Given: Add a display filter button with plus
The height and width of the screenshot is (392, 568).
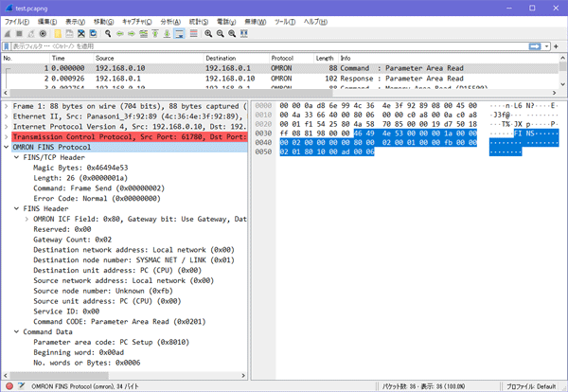Looking at the screenshot, I should (x=556, y=46).
